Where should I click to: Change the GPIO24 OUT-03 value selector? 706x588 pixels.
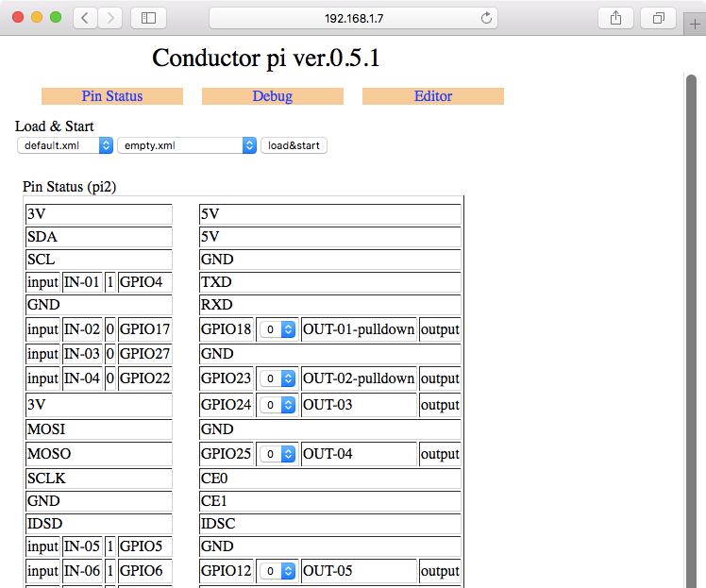pyautogui.click(x=277, y=405)
